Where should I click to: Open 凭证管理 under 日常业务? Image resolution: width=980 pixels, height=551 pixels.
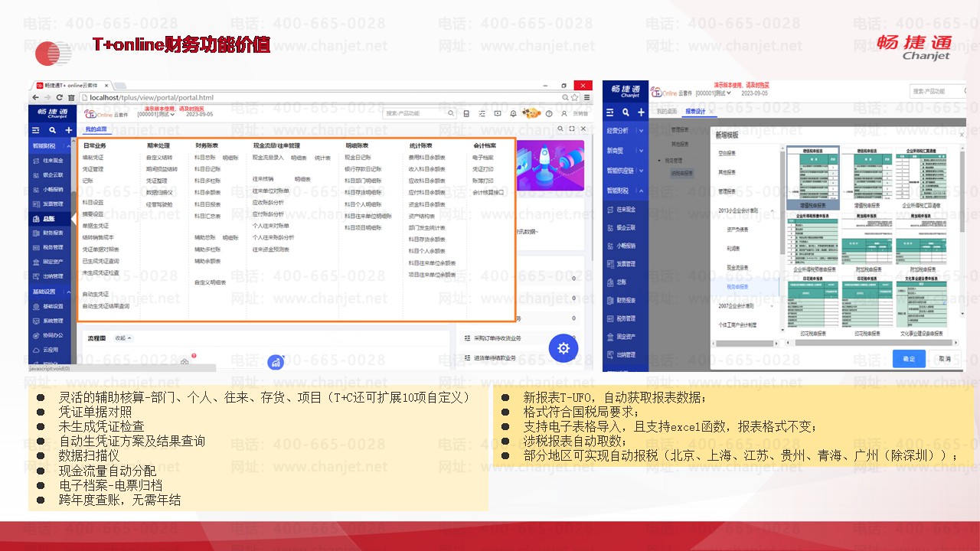[93, 169]
